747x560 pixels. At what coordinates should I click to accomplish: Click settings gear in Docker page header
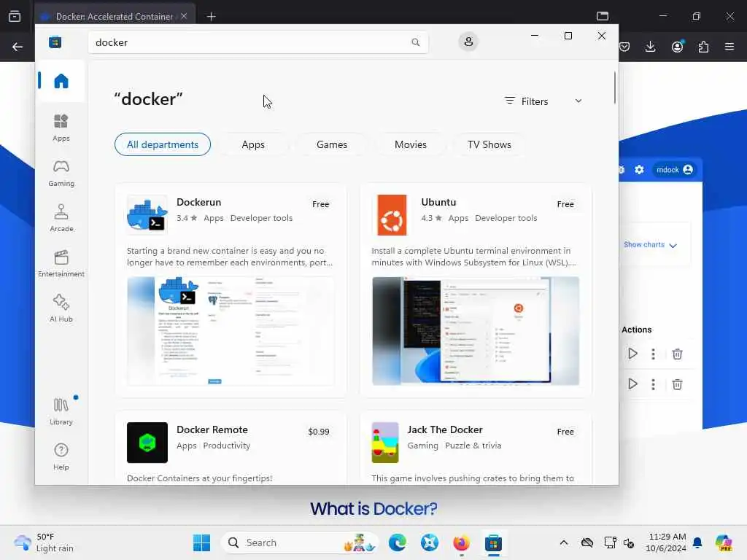pyautogui.click(x=639, y=169)
